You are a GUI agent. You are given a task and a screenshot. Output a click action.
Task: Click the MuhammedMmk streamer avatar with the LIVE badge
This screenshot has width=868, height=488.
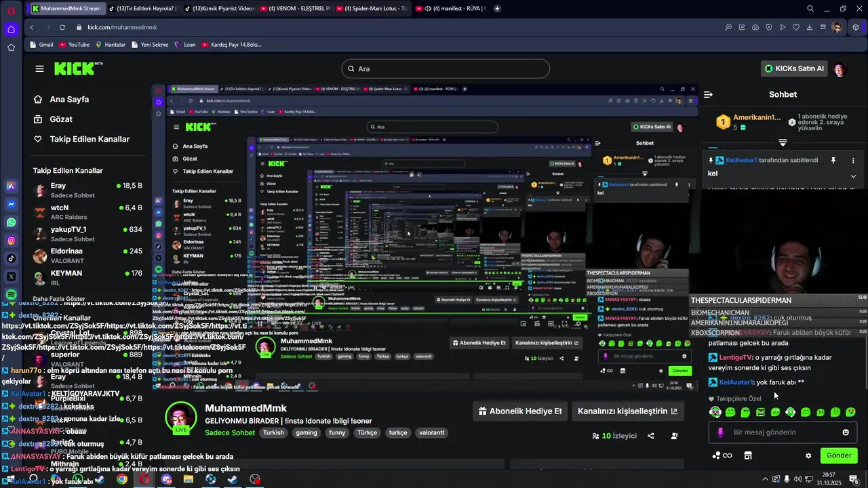pyautogui.click(x=181, y=417)
